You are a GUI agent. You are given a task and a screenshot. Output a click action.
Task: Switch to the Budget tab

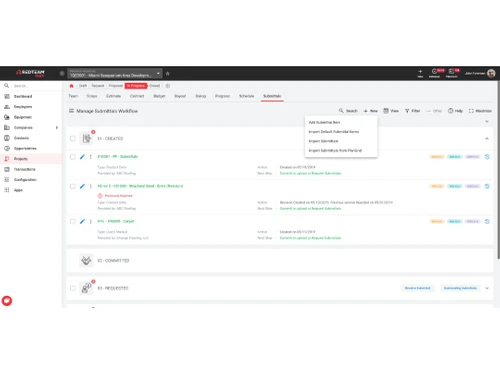[159, 96]
